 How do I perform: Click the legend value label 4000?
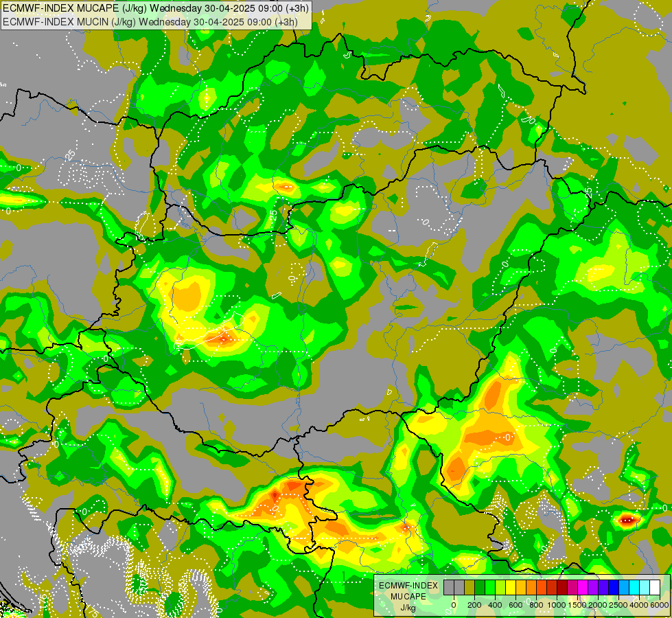pyautogui.click(x=639, y=605)
